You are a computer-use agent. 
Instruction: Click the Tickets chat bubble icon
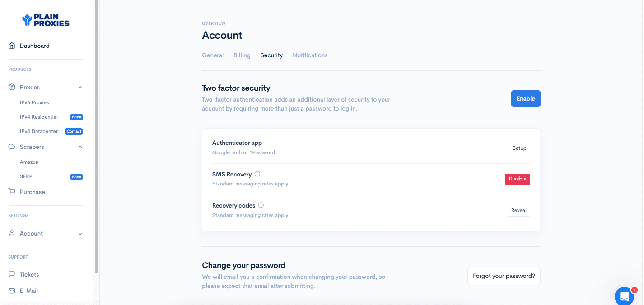(12, 274)
